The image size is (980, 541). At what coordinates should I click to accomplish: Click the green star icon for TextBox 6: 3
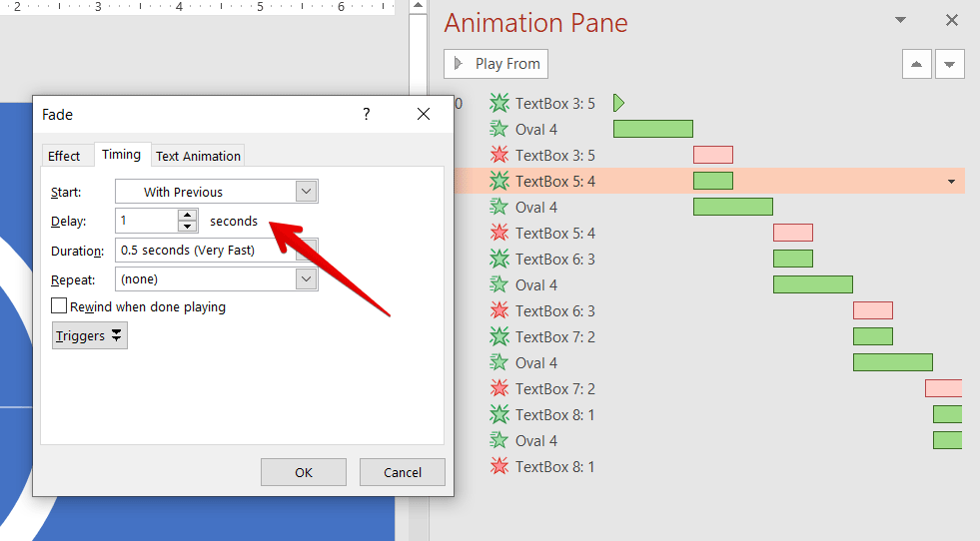(499, 259)
